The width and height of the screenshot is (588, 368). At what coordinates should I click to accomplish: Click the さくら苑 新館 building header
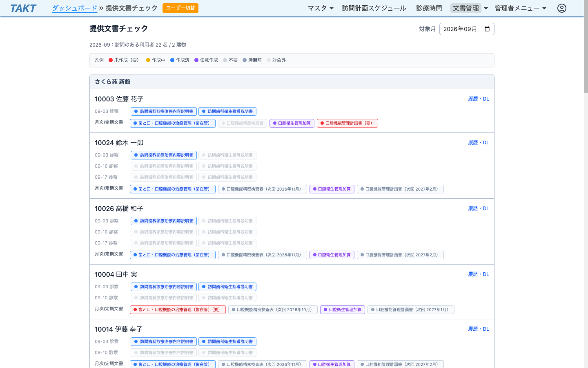point(292,82)
